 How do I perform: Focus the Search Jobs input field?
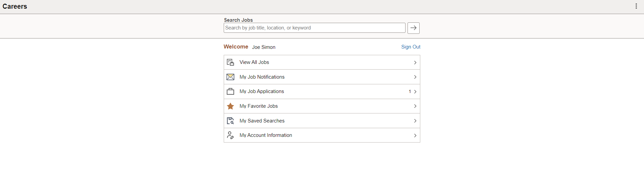(314, 28)
